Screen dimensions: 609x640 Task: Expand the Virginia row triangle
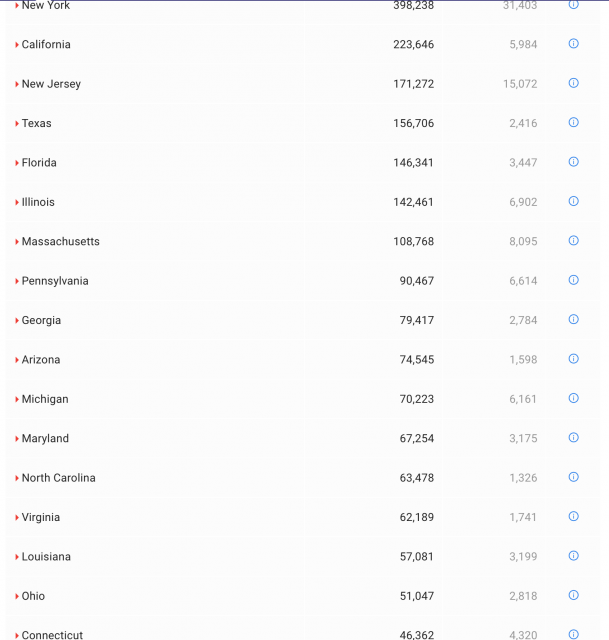(x=17, y=518)
